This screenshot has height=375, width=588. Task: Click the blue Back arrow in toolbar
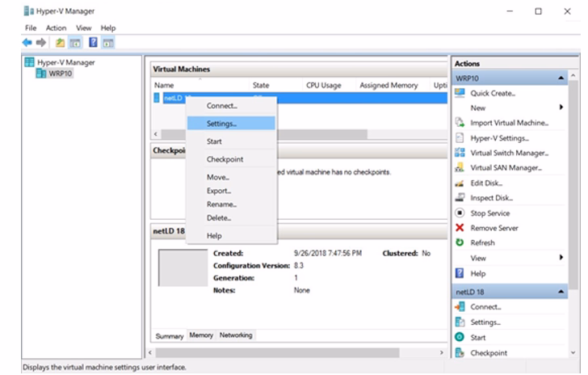27,42
